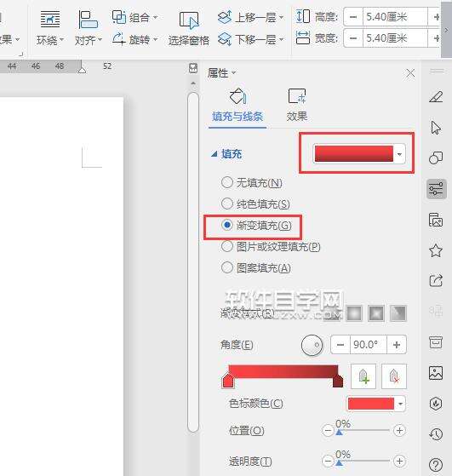Select 无填充(N) option
Screen dimensions: 452x476
[x=252, y=183]
